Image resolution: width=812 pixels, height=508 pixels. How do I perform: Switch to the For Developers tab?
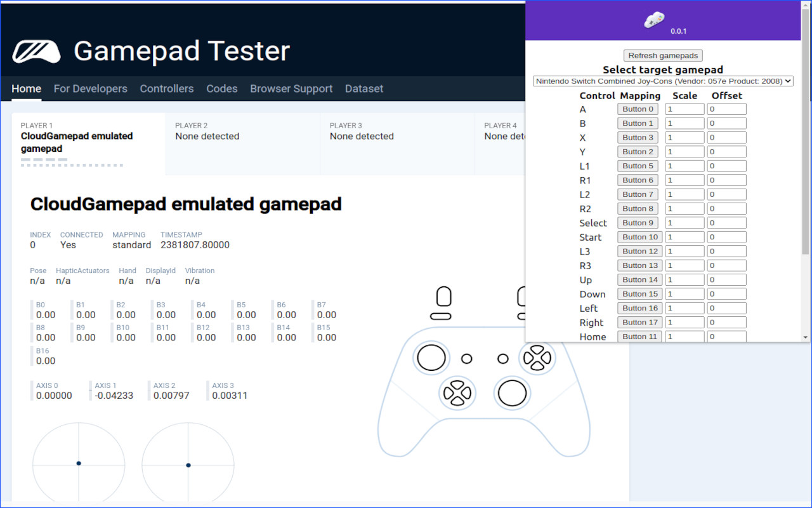(90, 89)
